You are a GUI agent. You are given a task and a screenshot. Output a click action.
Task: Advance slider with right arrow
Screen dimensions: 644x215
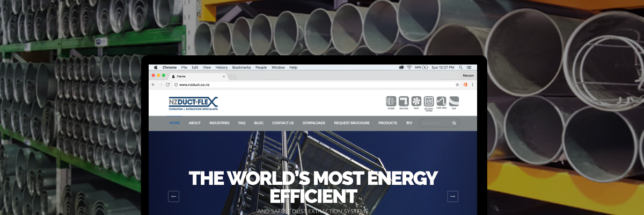[x=452, y=196]
